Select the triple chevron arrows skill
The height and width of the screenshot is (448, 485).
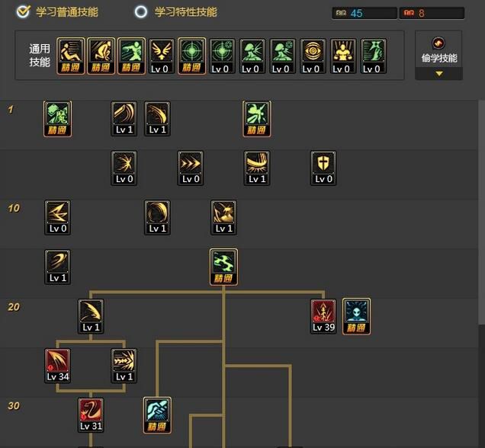[x=190, y=168]
